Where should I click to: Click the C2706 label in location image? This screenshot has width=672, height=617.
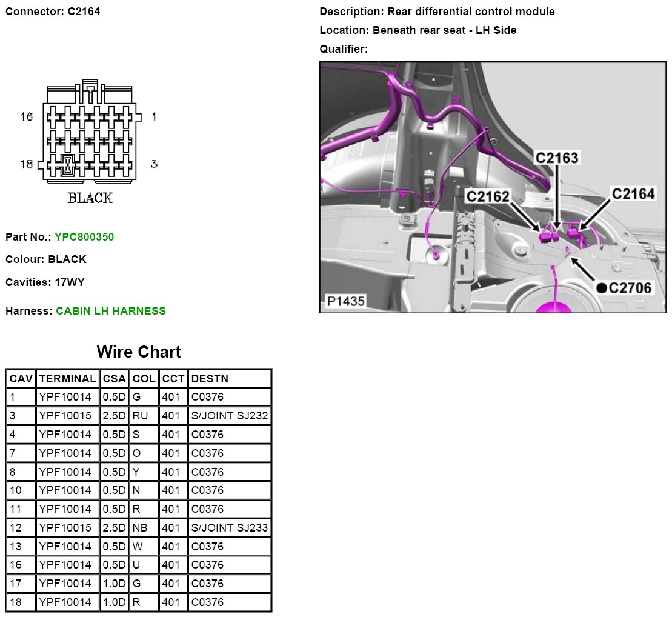coord(630,288)
